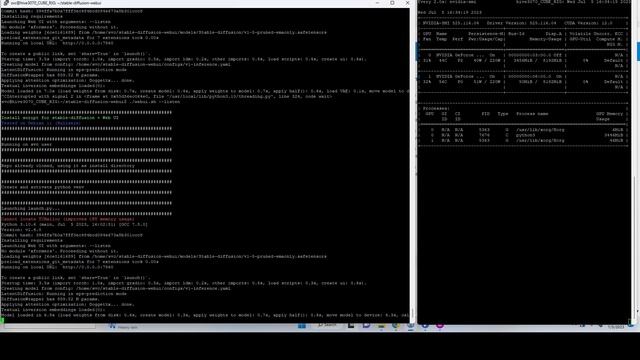This screenshot has width=640, height=360.
Task: Click PID '7476' in the process table
Action: tap(484, 135)
